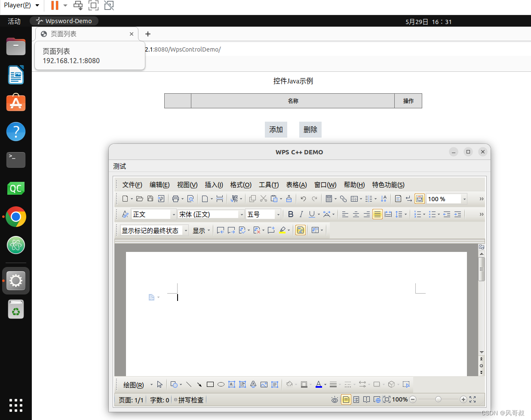The width and height of the screenshot is (531, 420).
Task: Open the 插入(I) menu
Action: (x=214, y=184)
